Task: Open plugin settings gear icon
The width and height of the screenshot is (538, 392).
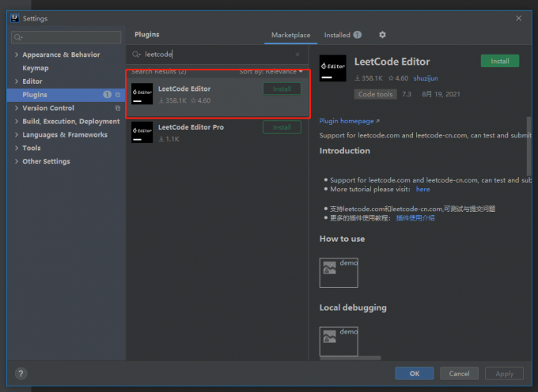Action: (382, 35)
